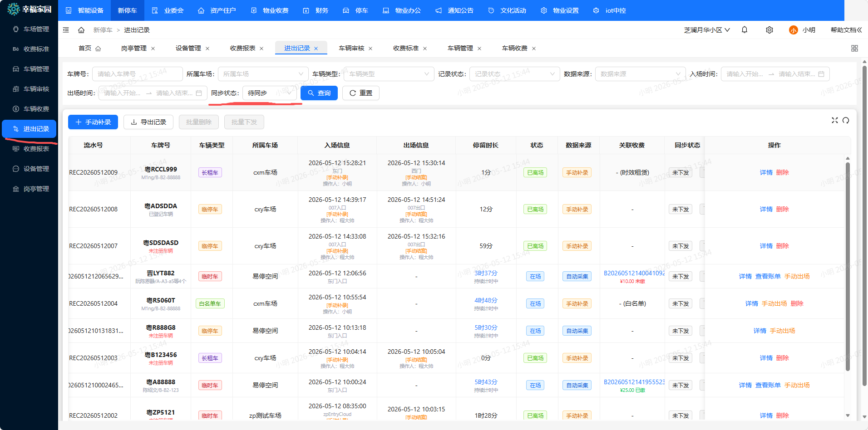Click the 查询 search button
The width and height of the screenshot is (868, 430).
click(319, 93)
